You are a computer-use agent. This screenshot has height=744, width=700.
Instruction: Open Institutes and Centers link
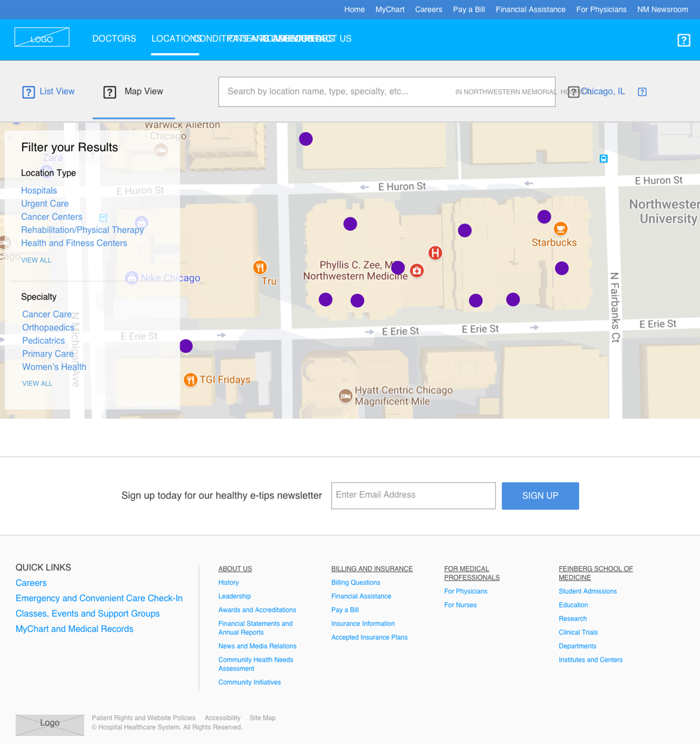[x=591, y=660]
